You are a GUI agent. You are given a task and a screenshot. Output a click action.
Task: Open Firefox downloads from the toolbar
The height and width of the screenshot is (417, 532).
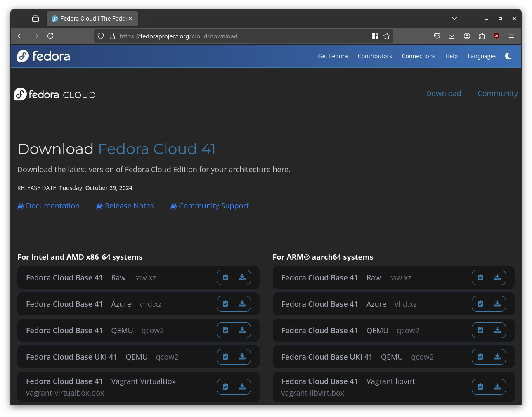452,36
